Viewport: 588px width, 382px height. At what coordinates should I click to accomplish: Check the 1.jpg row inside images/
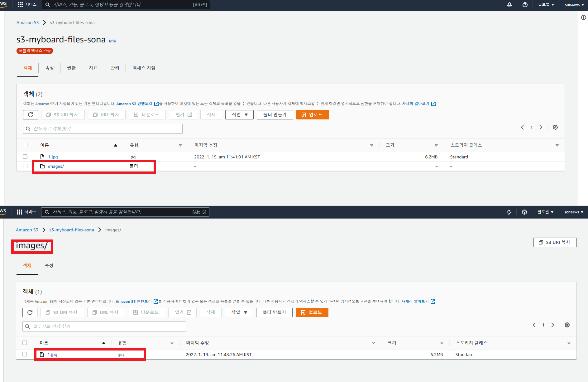tap(25, 354)
